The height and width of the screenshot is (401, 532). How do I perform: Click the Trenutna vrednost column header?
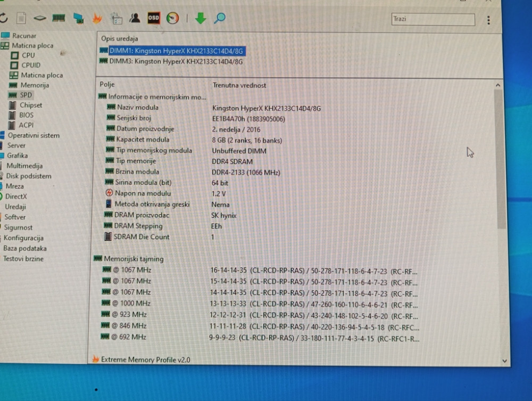point(239,85)
